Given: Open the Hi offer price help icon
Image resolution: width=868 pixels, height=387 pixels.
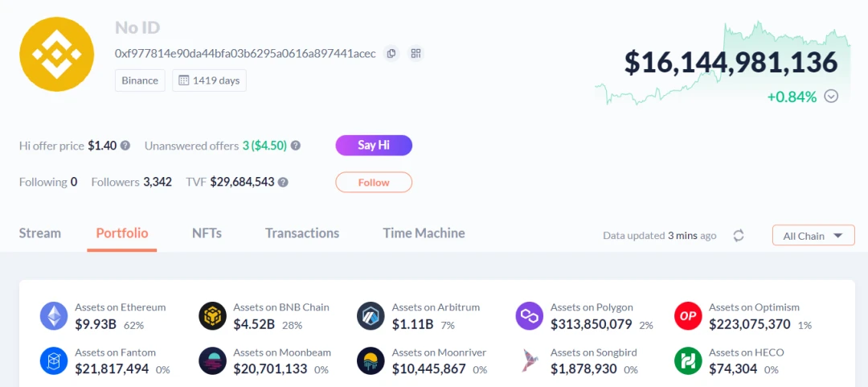Looking at the screenshot, I should click(x=125, y=146).
